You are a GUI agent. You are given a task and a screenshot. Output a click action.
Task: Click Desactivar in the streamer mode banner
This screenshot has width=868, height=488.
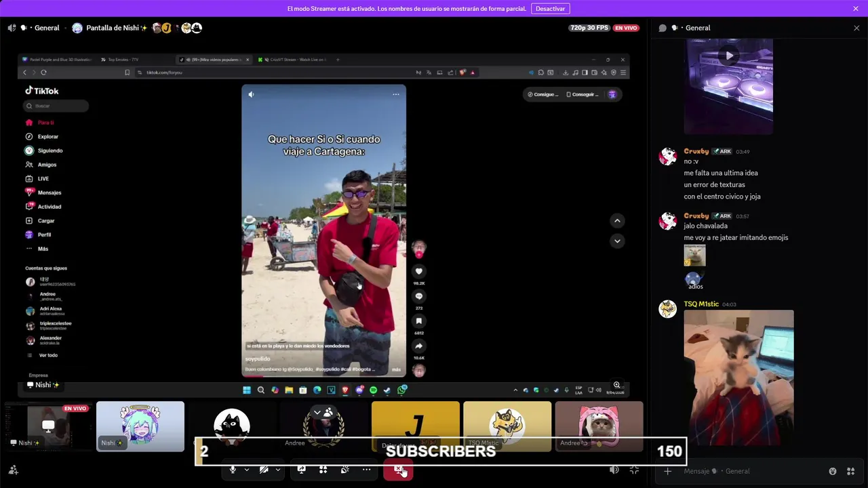(x=550, y=9)
